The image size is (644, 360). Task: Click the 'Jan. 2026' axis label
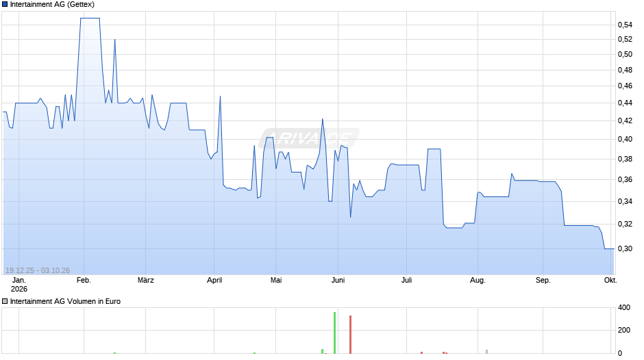point(19,285)
